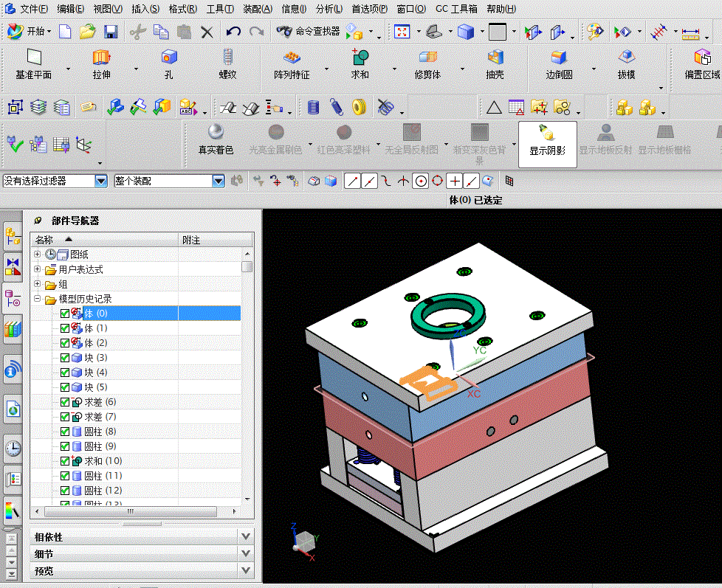Save the part with the floppy disk icon
Image resolution: width=722 pixels, height=588 pixels.
click(x=111, y=31)
